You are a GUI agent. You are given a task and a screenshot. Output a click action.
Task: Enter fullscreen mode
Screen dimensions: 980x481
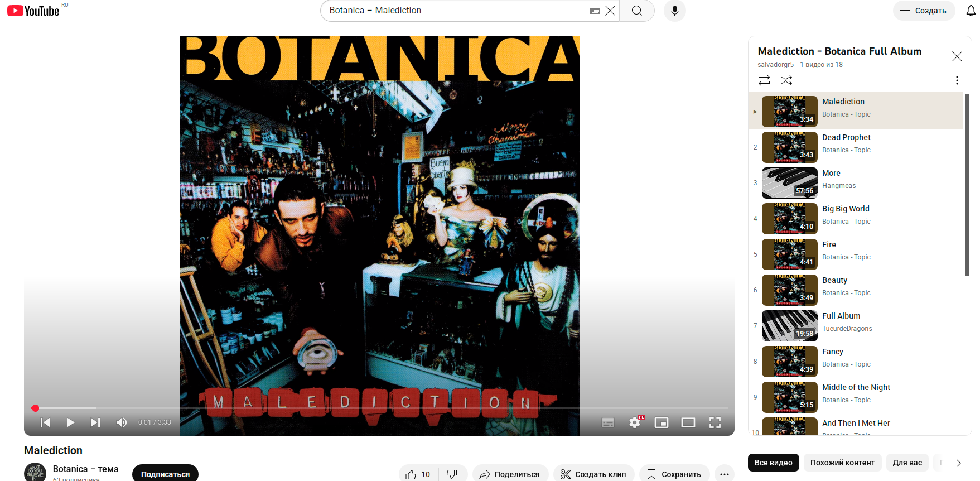pos(715,422)
